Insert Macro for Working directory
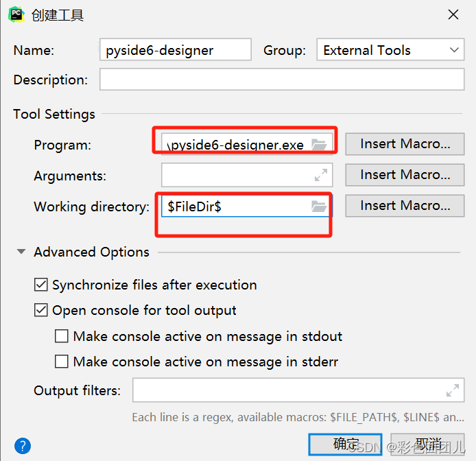Screen dimensions: 476x461 405,206
